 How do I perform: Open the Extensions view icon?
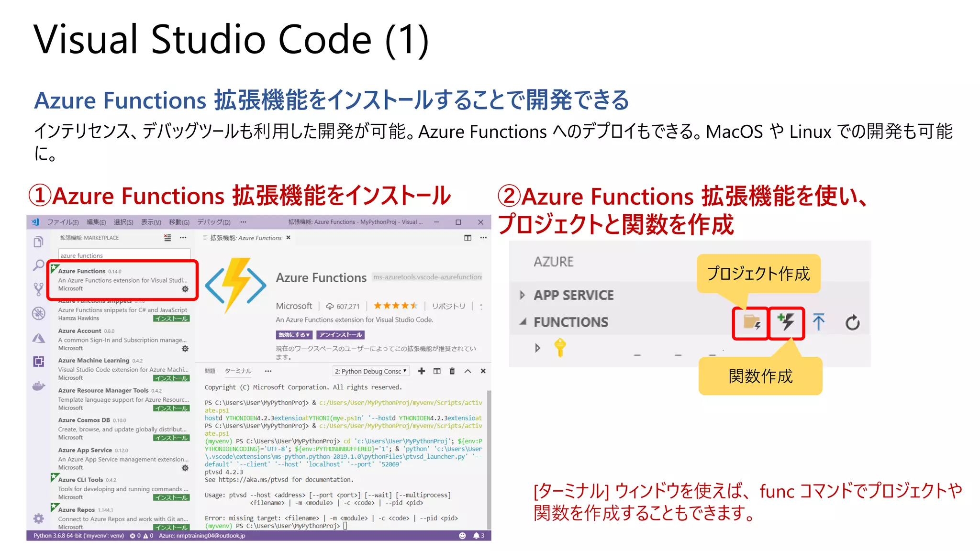tap(38, 361)
